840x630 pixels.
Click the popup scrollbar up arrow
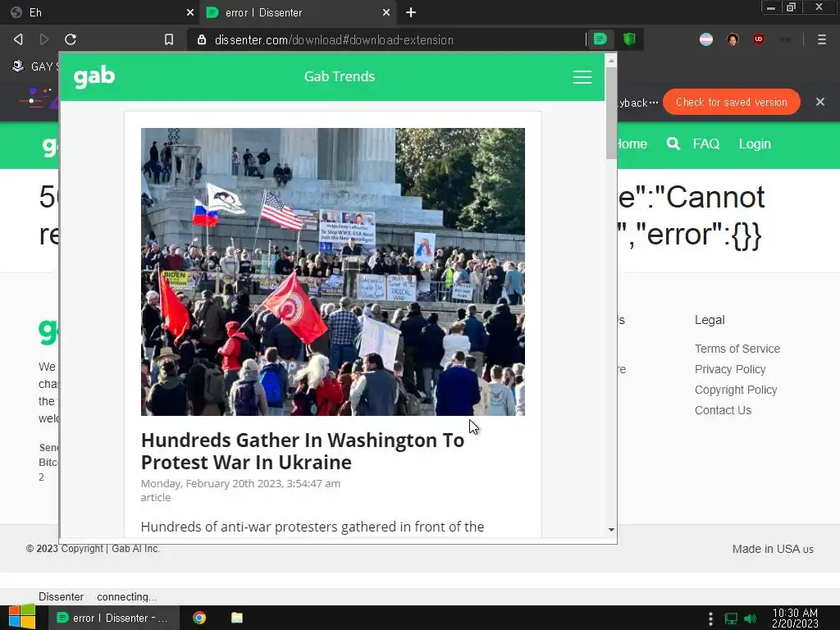tap(610, 61)
